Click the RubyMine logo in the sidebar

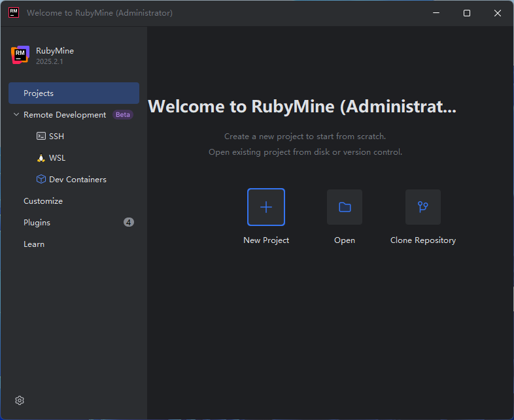(20, 55)
